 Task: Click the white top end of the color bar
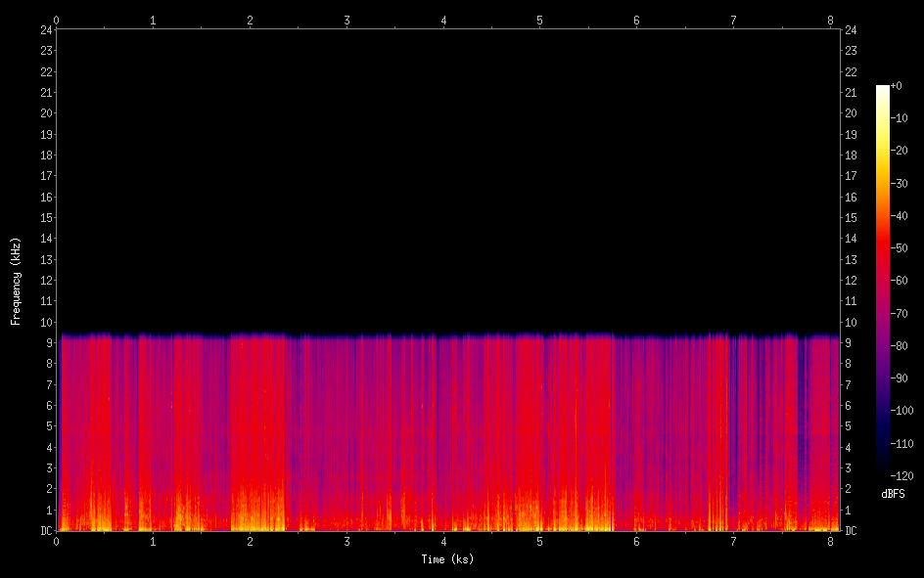[883, 89]
